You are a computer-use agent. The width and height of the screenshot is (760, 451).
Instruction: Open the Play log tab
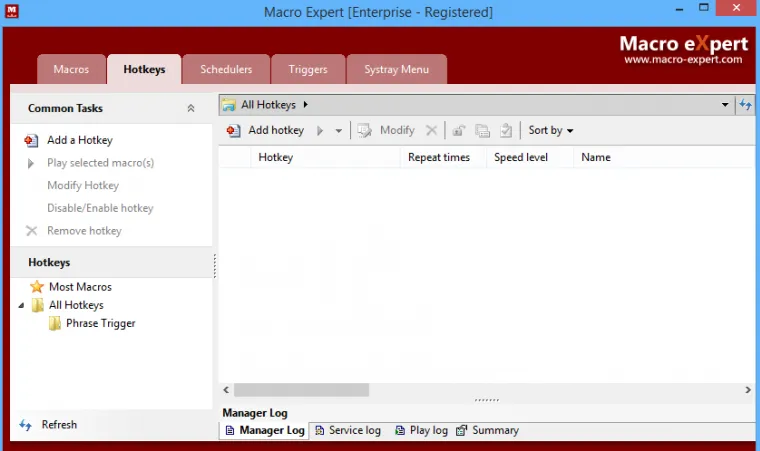coord(421,431)
